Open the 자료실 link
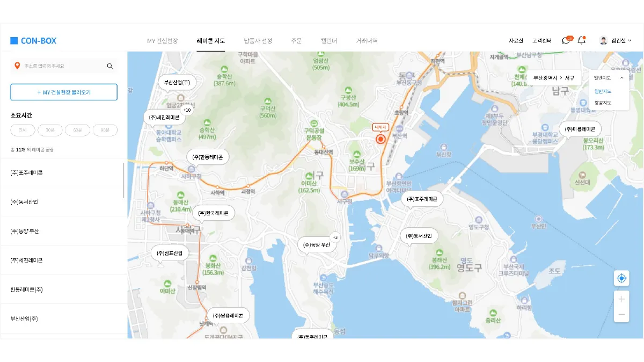Screen dimensions: 644x362 [x=516, y=41]
